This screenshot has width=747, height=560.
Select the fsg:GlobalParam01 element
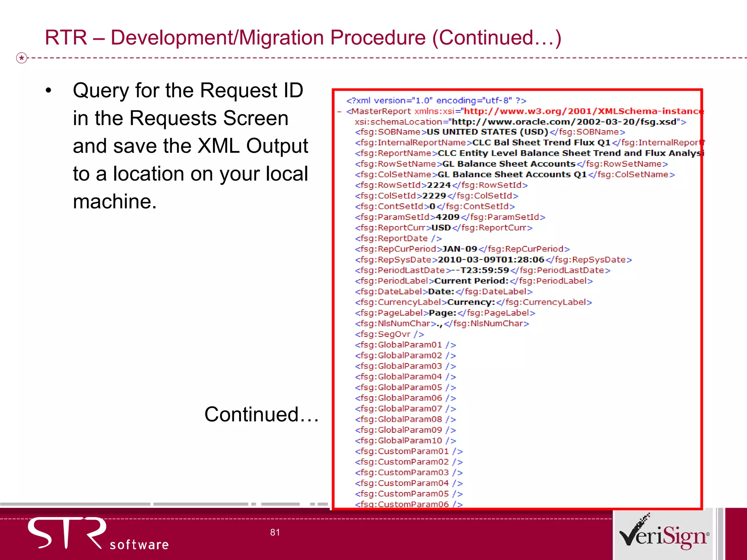click(x=405, y=345)
